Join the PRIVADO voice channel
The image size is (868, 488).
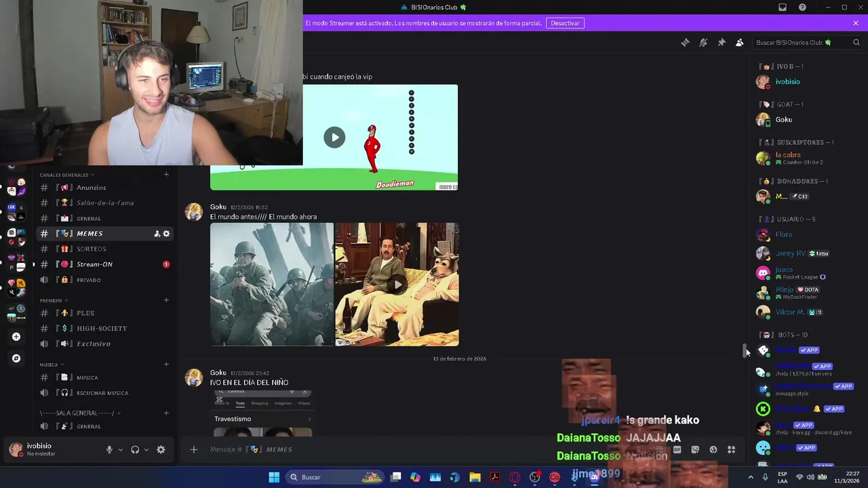point(104,280)
